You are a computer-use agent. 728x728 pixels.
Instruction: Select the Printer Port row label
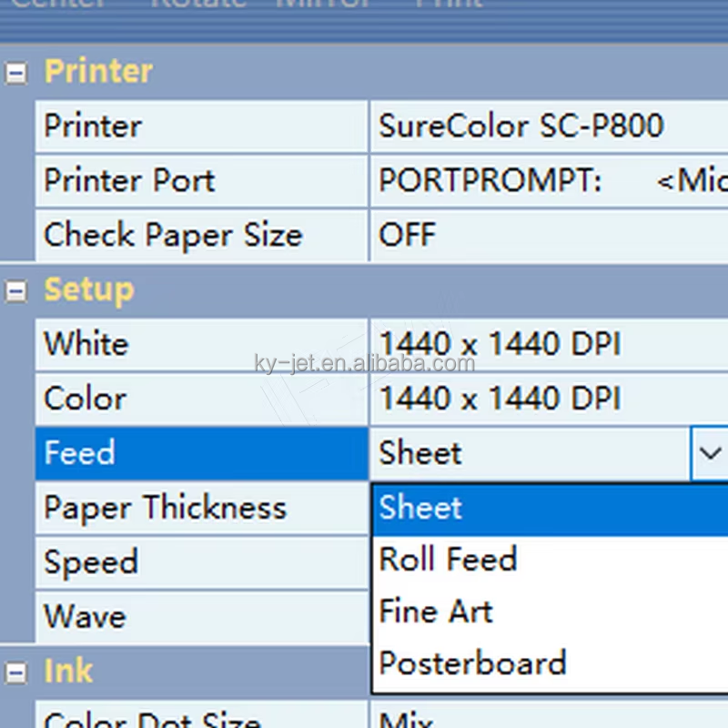tap(201, 181)
